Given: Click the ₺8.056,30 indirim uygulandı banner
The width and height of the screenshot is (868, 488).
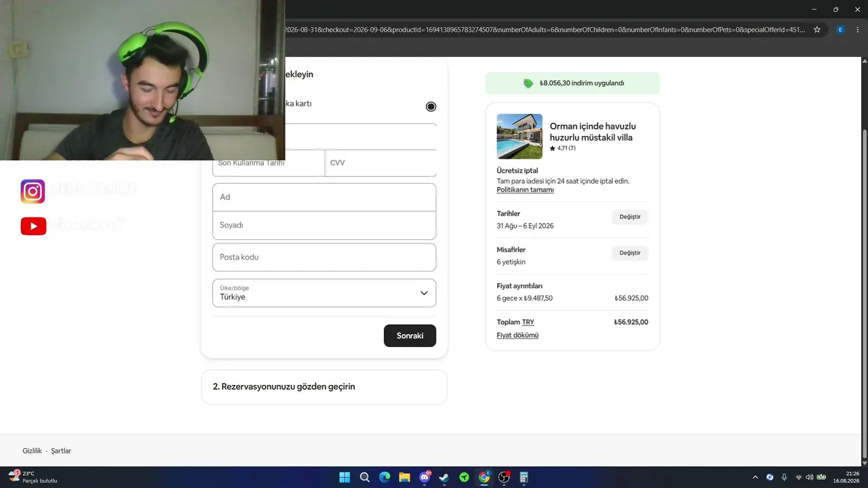Looking at the screenshot, I should [x=572, y=83].
